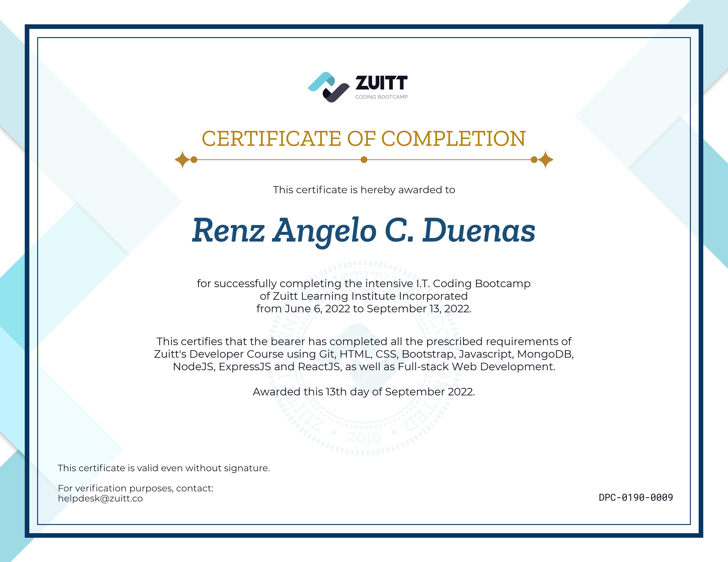Click the CODING BOOTCAMP tagline
This screenshot has width=728, height=562.
tap(381, 97)
